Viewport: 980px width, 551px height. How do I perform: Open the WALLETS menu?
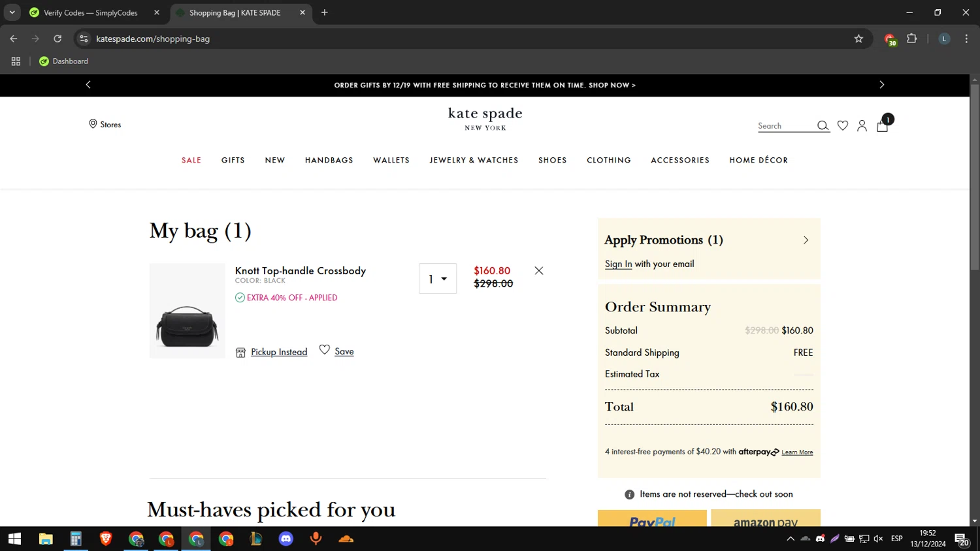pyautogui.click(x=391, y=160)
